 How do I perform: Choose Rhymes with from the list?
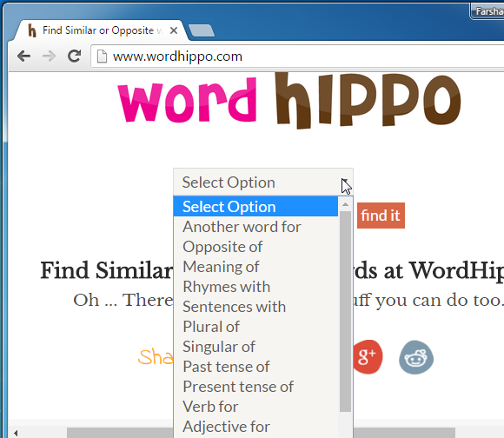coord(255,286)
